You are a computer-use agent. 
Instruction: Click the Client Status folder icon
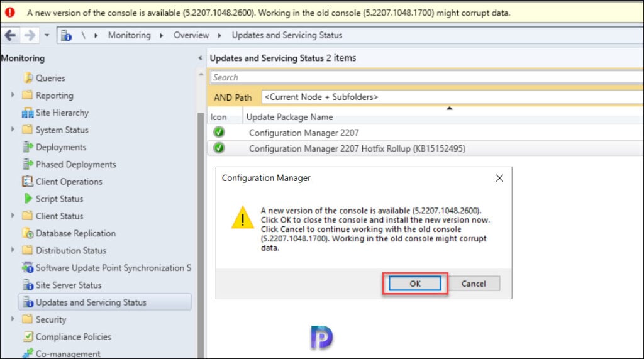pyautogui.click(x=28, y=216)
